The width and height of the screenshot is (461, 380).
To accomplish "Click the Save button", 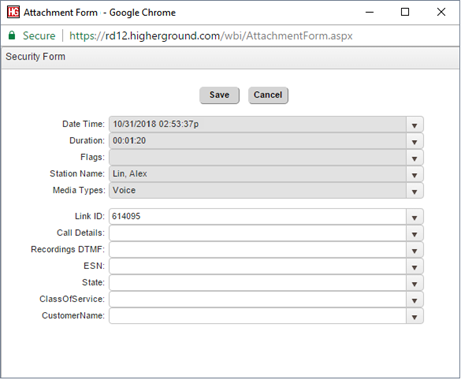I will (x=219, y=95).
